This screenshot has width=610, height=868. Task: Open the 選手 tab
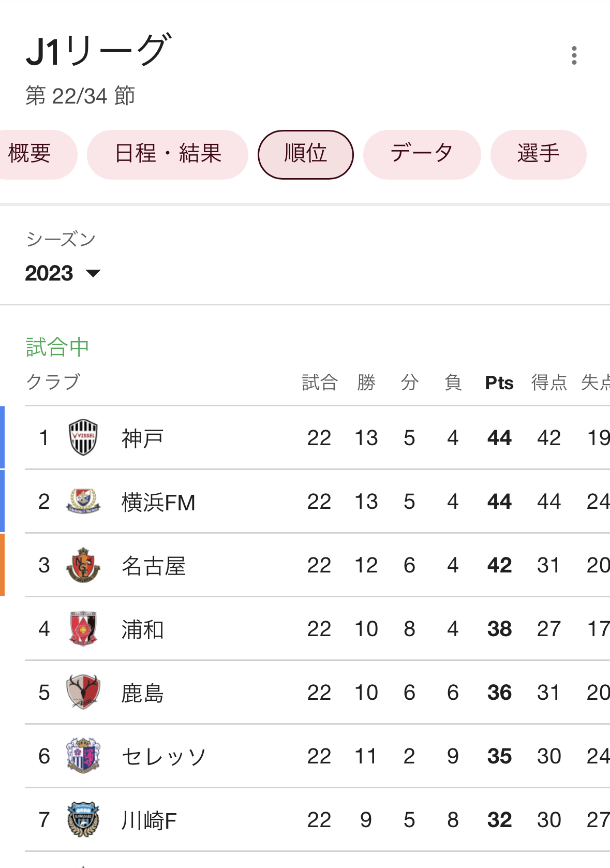pos(538,154)
